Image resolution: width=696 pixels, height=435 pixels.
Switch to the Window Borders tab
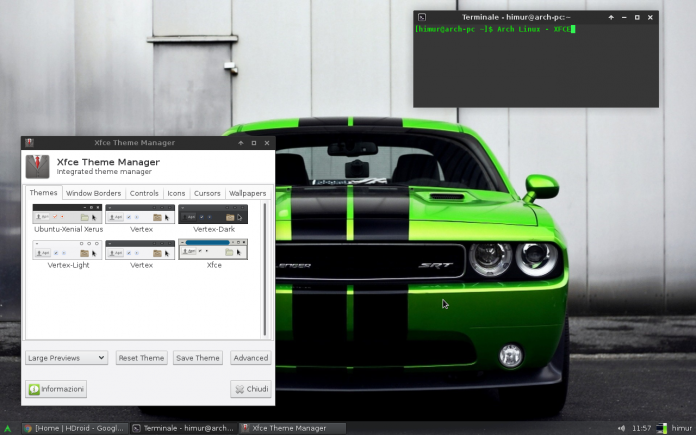(x=93, y=194)
